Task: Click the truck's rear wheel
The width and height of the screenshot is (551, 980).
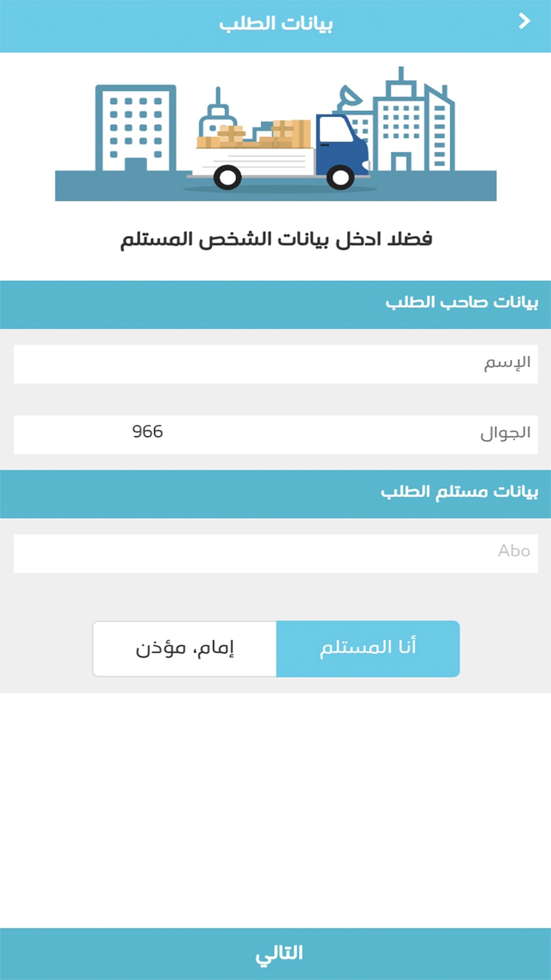Action: click(x=227, y=177)
